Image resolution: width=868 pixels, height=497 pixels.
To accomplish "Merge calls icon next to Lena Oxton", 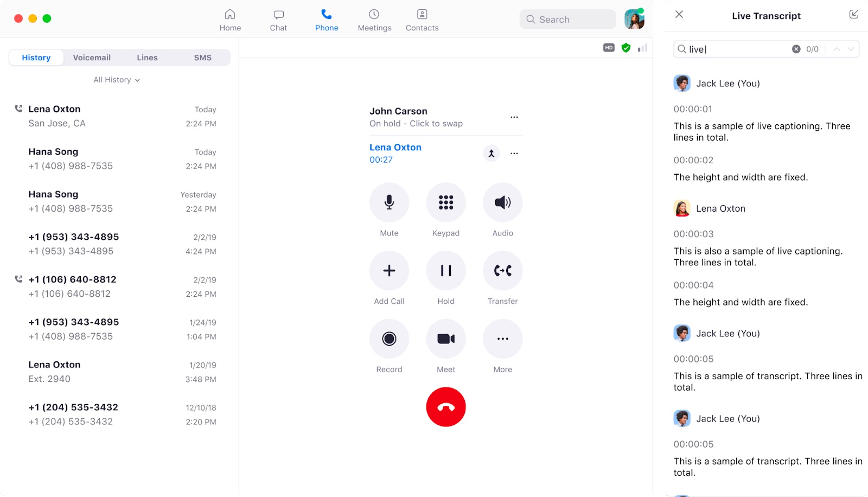I will (x=492, y=154).
